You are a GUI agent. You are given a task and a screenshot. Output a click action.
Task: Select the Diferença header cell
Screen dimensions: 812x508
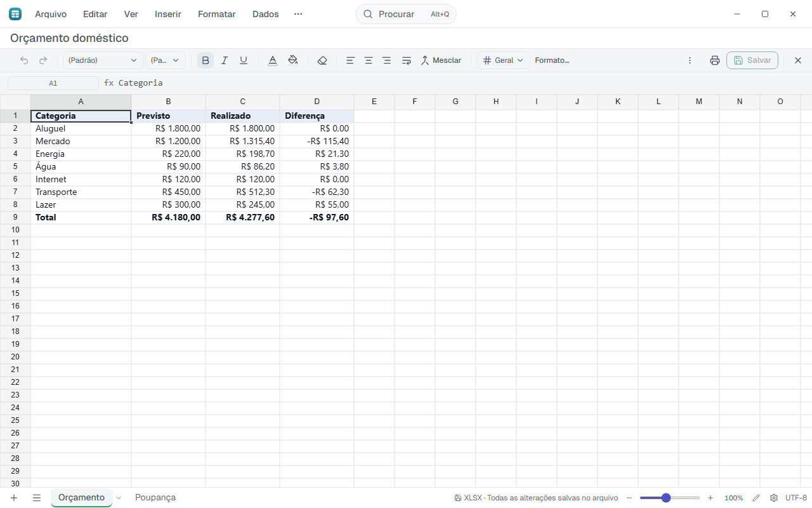[317, 116]
